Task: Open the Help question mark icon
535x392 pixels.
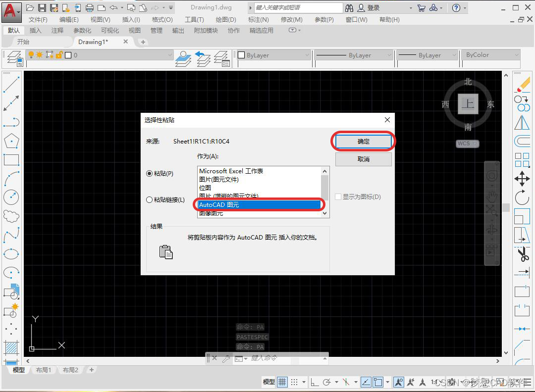Action: tap(456, 8)
